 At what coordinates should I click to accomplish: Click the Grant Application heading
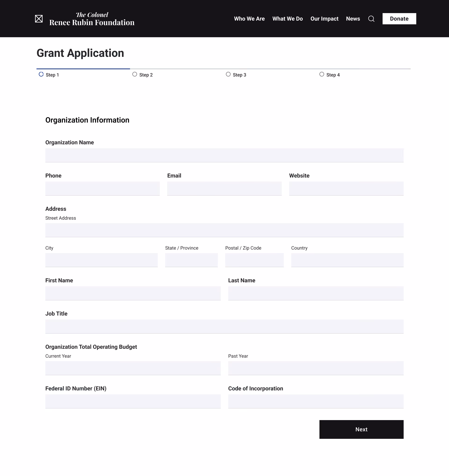click(80, 53)
